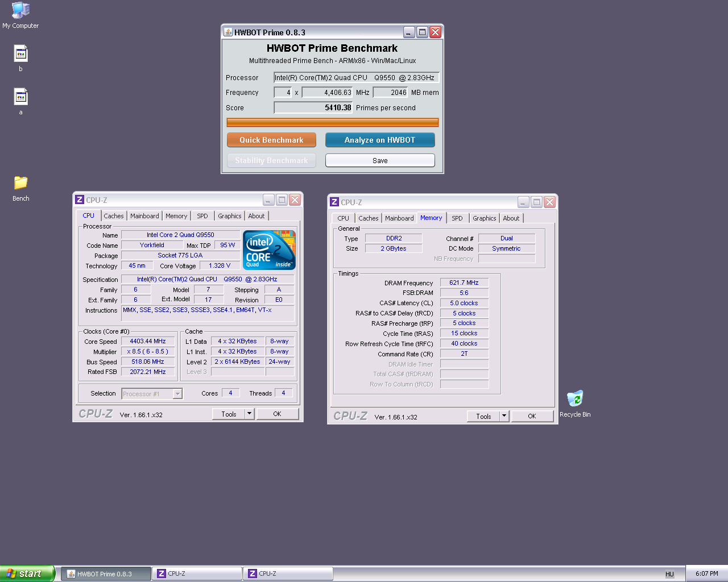Select the desktop file named b
Viewport: 728px width, 582px height.
[21, 59]
